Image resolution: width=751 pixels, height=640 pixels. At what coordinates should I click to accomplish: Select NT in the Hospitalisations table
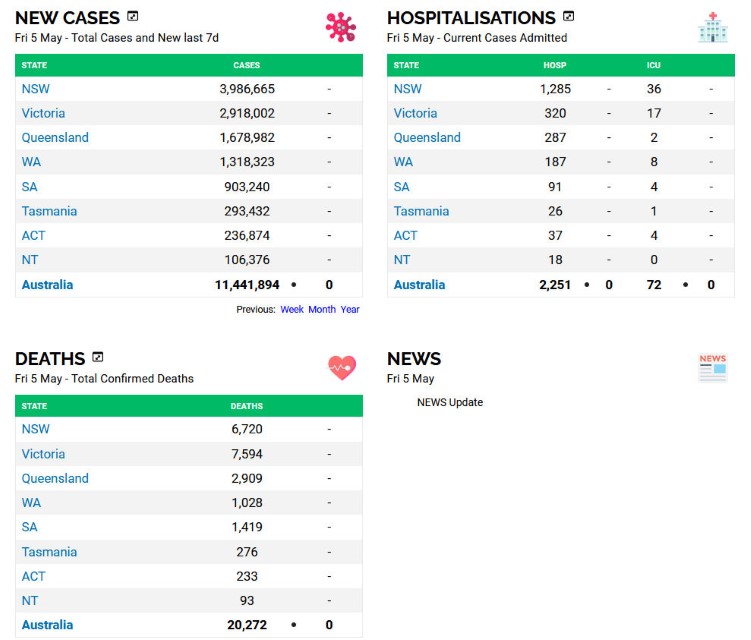click(402, 260)
